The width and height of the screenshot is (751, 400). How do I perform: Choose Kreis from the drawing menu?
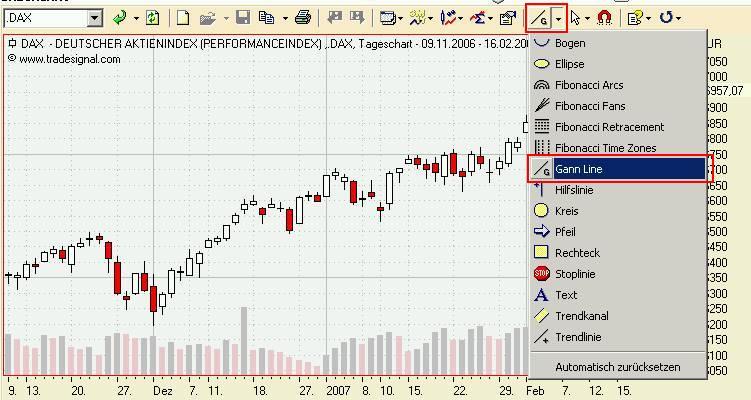coord(617,211)
